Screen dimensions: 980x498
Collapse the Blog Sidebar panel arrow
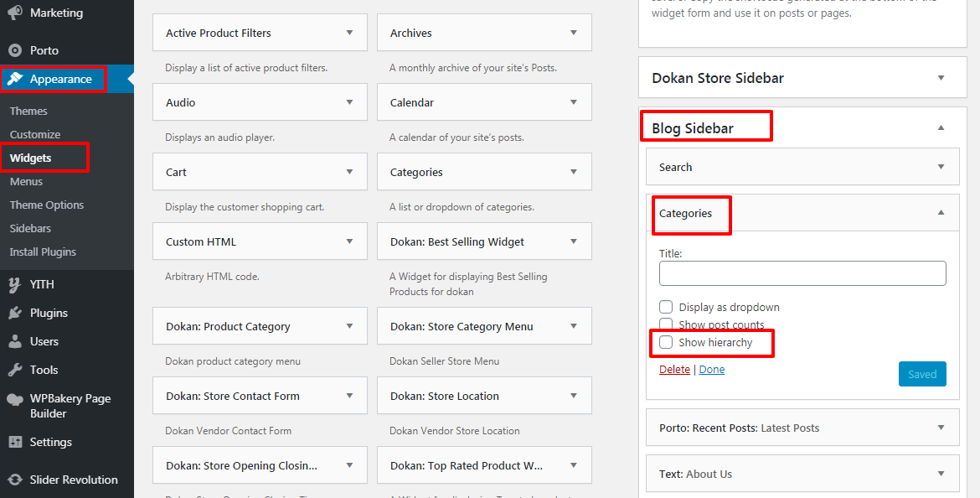941,128
